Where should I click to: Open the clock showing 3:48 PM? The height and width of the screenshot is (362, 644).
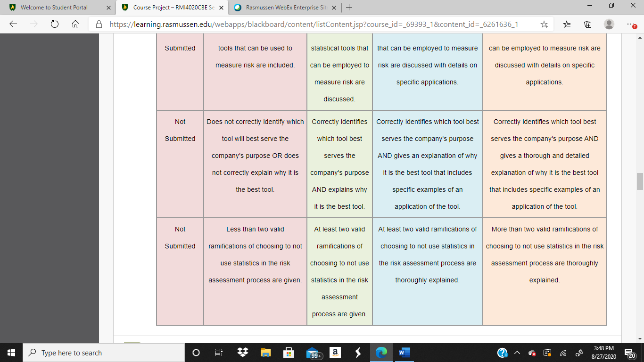tap(603, 353)
